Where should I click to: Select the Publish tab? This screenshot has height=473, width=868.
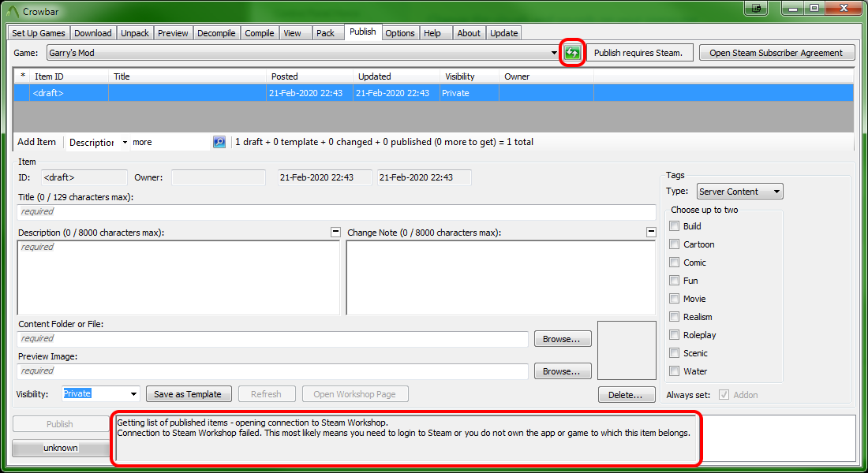click(x=363, y=32)
